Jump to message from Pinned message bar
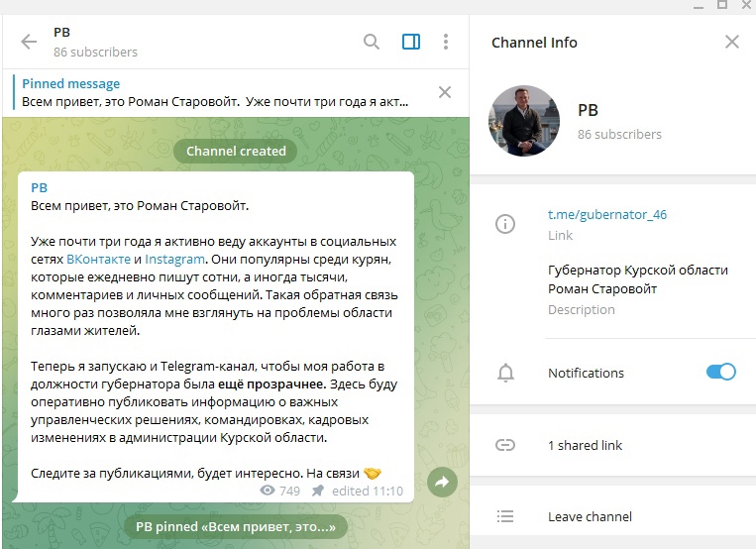The height and width of the screenshot is (549, 756). pos(215,93)
